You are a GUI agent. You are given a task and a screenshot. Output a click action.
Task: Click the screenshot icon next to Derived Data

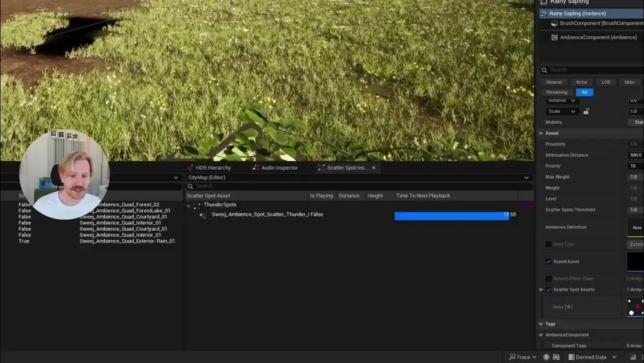click(556, 357)
